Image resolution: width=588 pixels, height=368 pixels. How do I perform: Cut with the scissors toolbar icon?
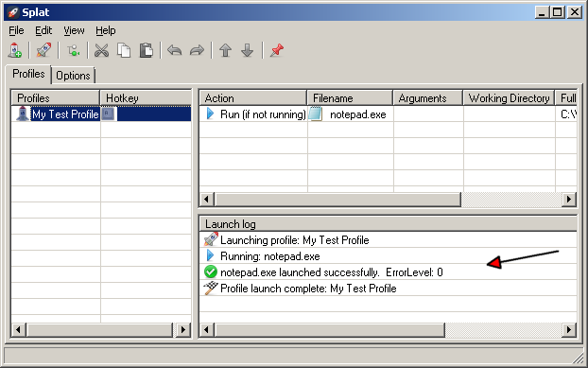(102, 50)
